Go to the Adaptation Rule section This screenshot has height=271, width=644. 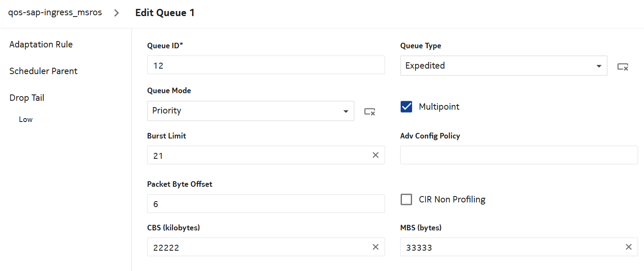[x=41, y=44]
